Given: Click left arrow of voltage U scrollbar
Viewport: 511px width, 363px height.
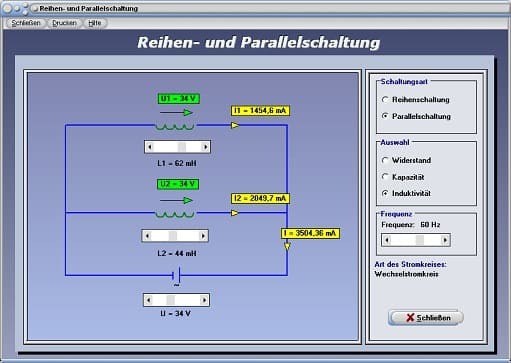Looking at the screenshot, I should (x=149, y=300).
